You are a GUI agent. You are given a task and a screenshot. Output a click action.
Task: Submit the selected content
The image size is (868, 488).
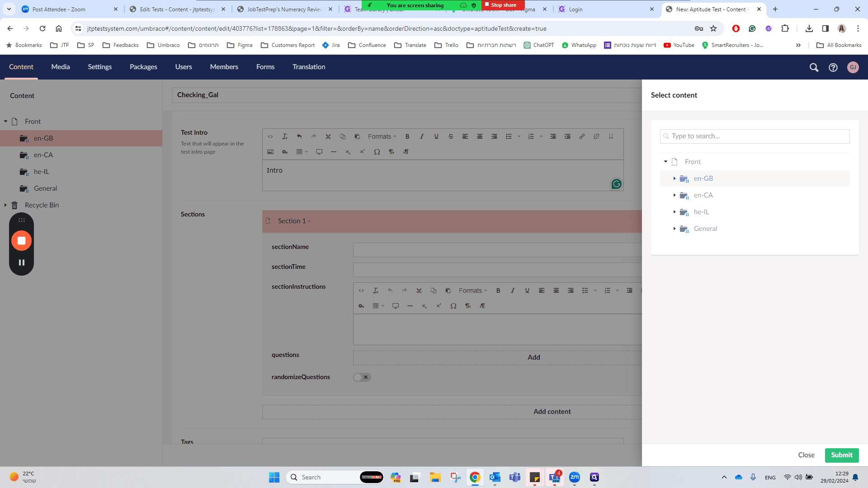pos(842,455)
